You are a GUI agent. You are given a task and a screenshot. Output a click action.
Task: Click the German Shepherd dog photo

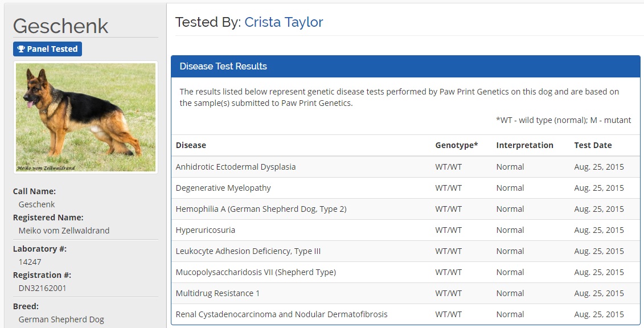click(x=85, y=117)
